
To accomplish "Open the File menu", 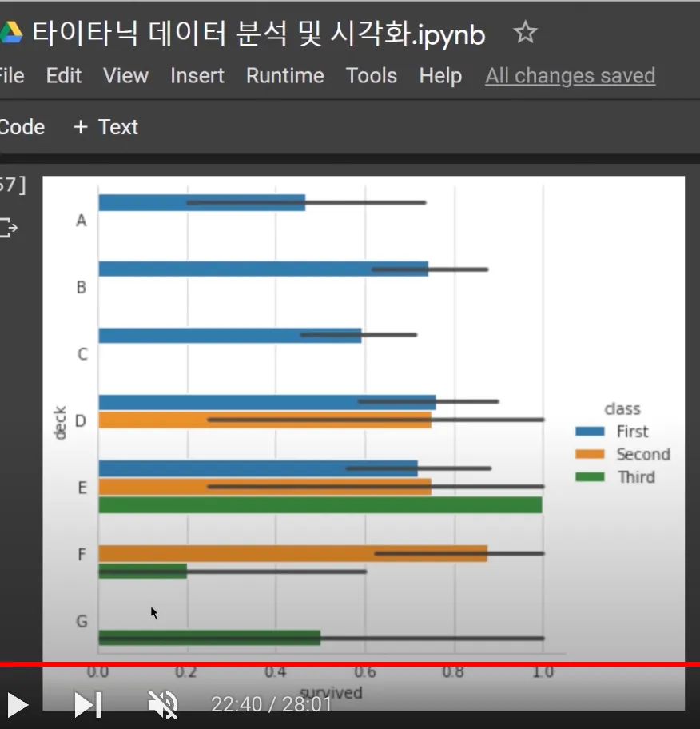I will pos(11,75).
